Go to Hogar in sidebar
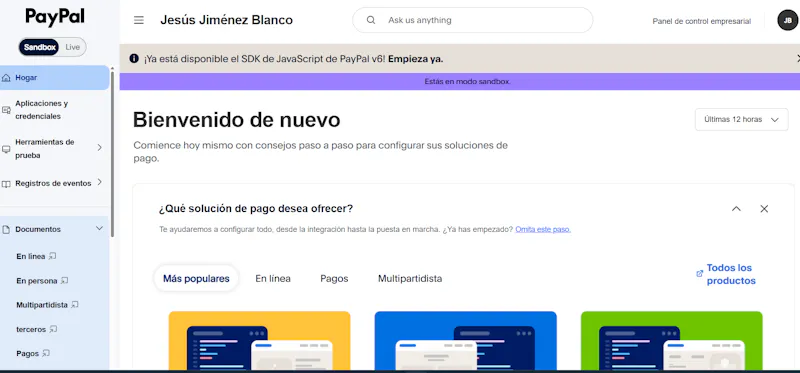 [54, 78]
